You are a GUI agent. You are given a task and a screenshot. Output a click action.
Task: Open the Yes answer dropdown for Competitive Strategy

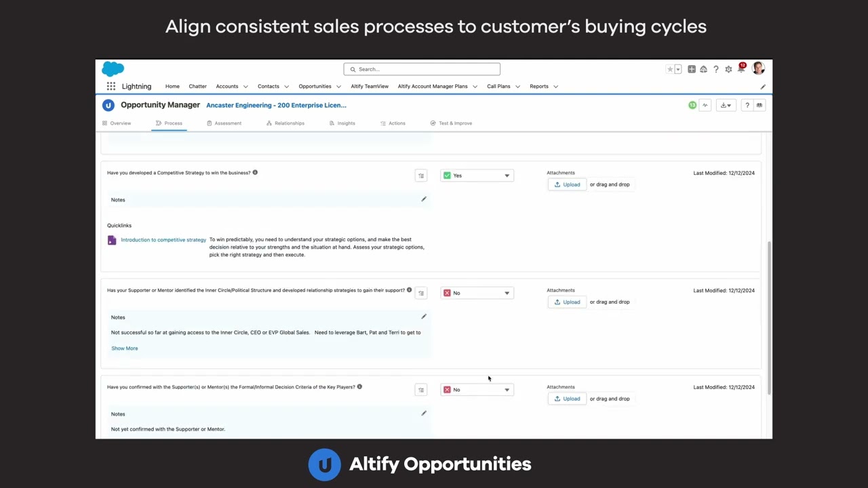[477, 176]
